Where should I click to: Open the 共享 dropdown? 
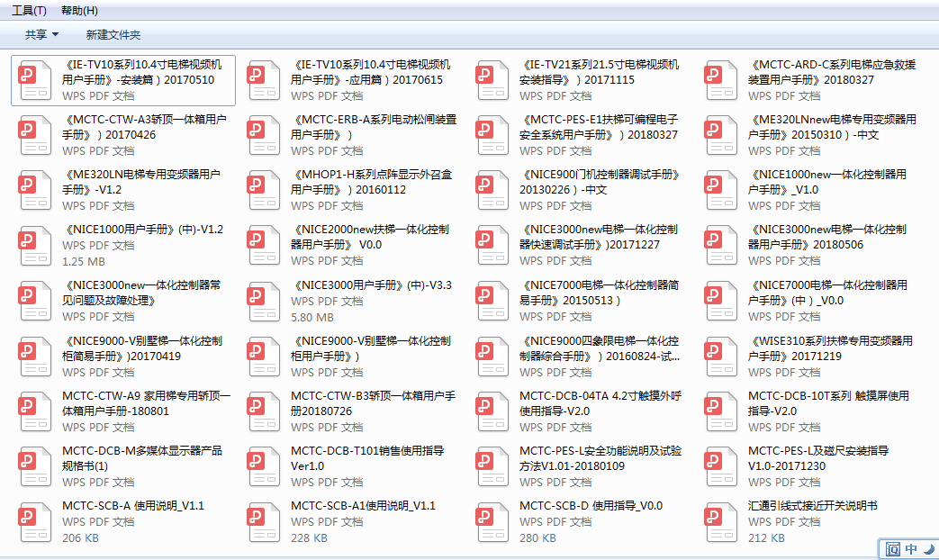[41, 35]
